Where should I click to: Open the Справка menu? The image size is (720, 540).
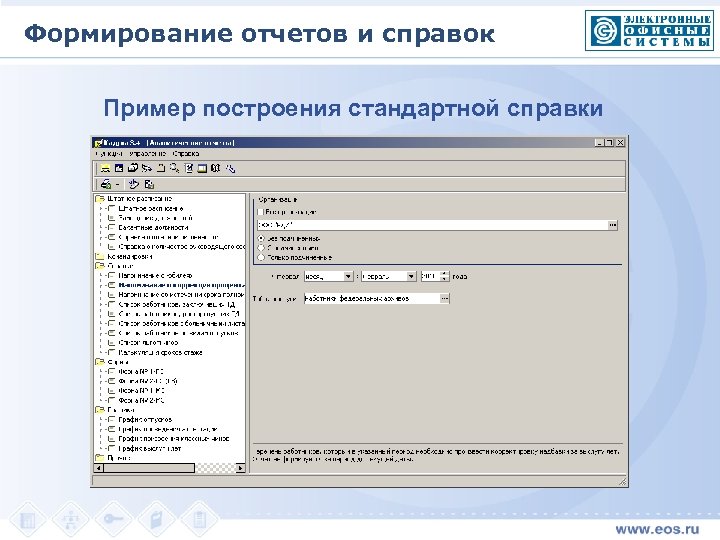point(186,153)
